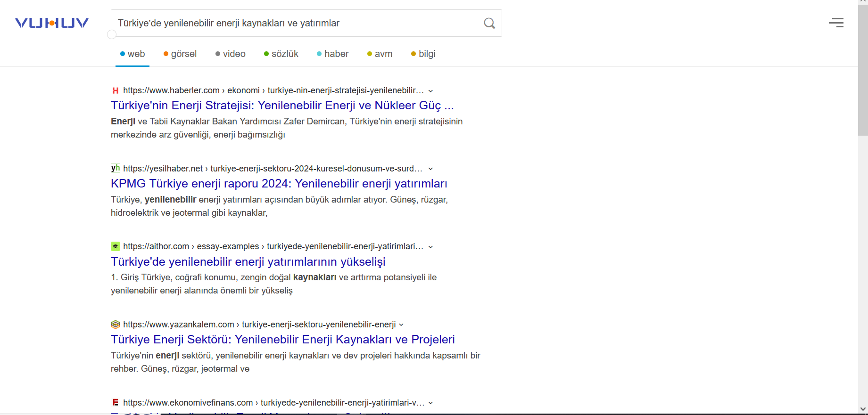Open the hamburger menu icon
Screen dimensions: 868x415
[836, 23]
